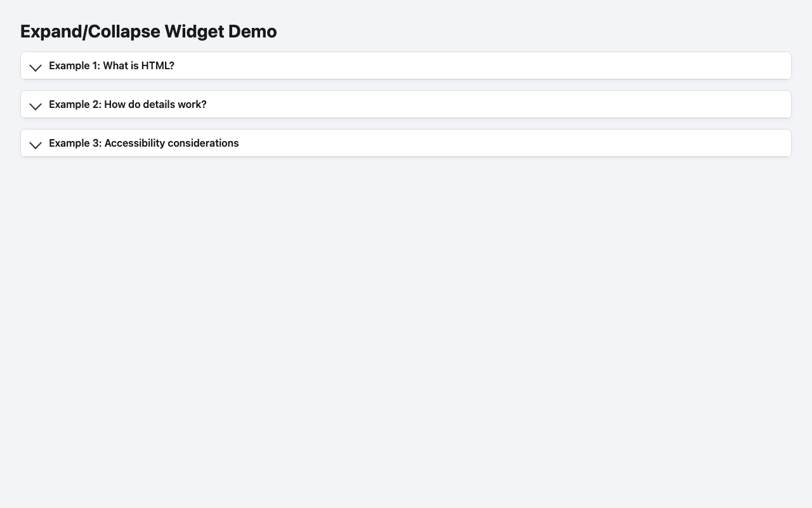This screenshot has width=812, height=508.
Task: Click the arrow icon on the details question
Action: pyautogui.click(x=36, y=107)
